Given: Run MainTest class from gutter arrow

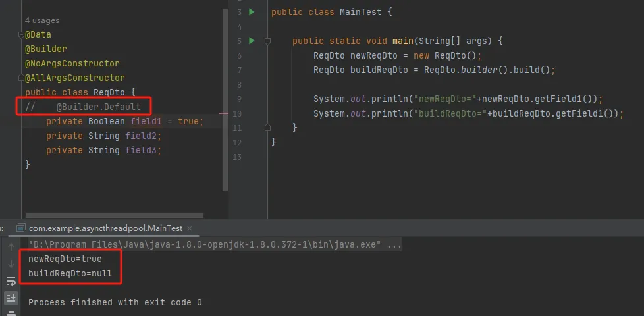Looking at the screenshot, I should (252, 12).
